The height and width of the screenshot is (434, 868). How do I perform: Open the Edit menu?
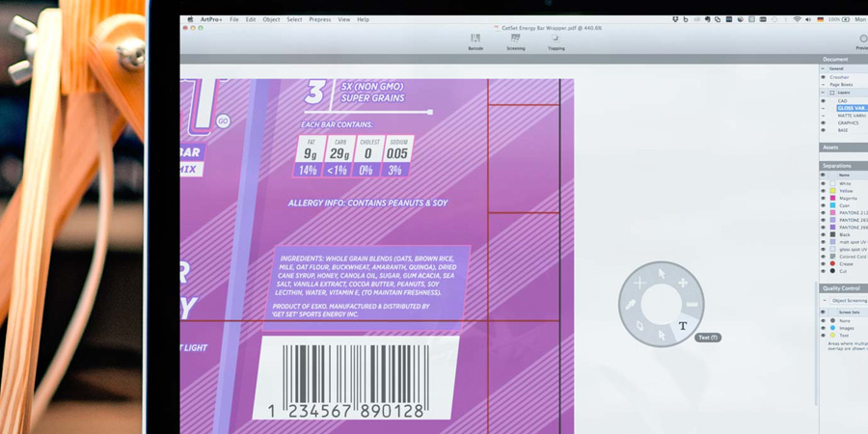pyautogui.click(x=251, y=19)
